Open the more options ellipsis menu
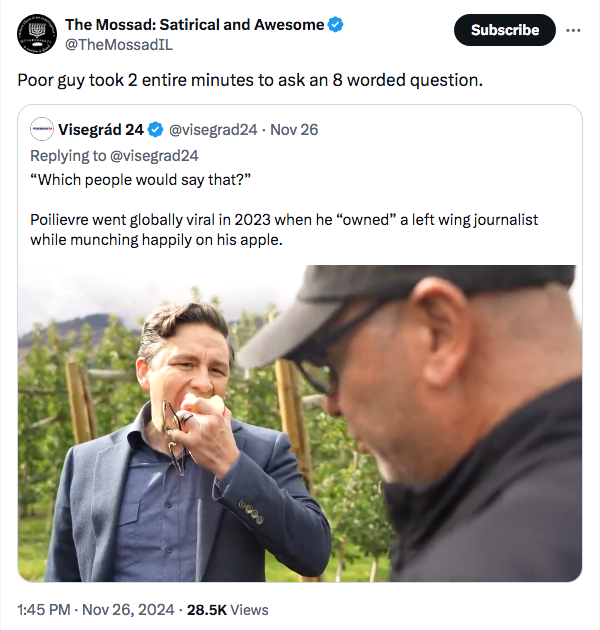This screenshot has height=630, width=600. tap(573, 30)
